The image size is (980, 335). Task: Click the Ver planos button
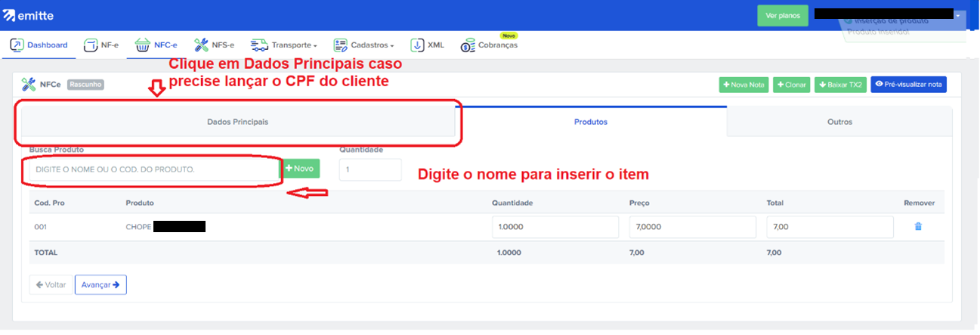click(783, 15)
